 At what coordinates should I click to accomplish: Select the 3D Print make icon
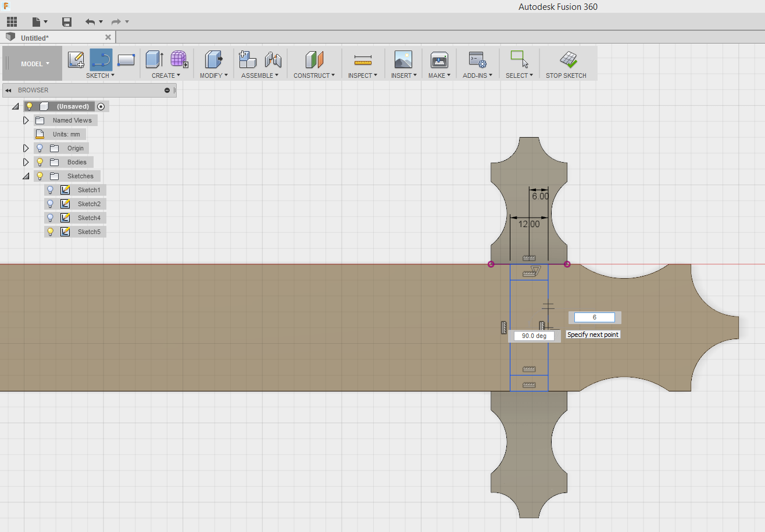pos(439,59)
